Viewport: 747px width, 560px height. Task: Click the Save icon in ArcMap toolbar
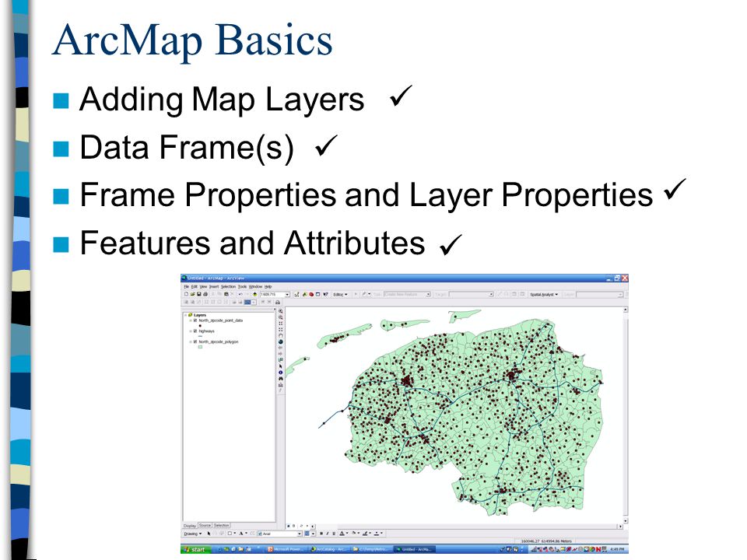point(199,294)
